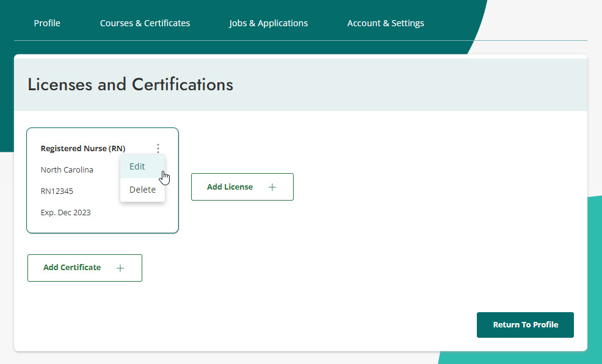Open Account & Settings
The image size is (602, 364).
[x=385, y=23]
